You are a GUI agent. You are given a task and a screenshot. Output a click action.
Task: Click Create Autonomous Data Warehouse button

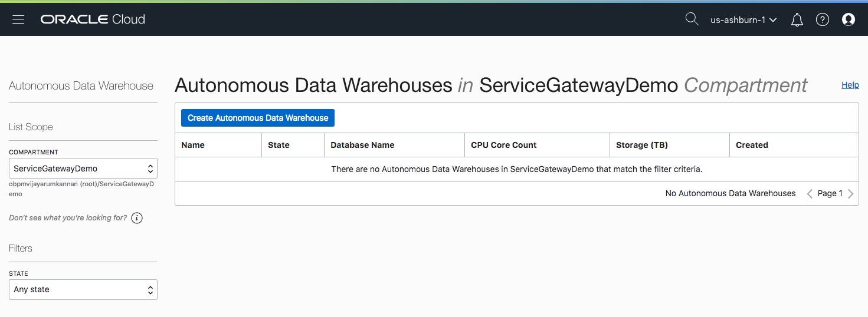tap(258, 118)
